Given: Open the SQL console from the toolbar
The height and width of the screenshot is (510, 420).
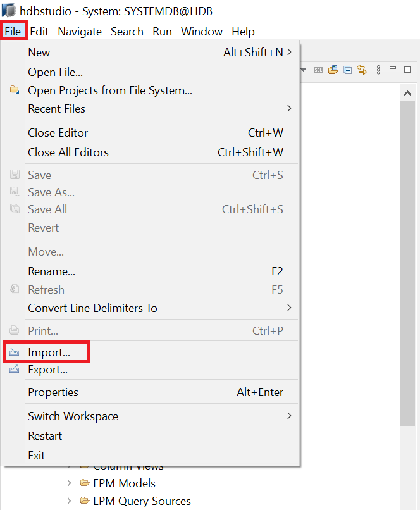Looking at the screenshot, I should pos(318,70).
